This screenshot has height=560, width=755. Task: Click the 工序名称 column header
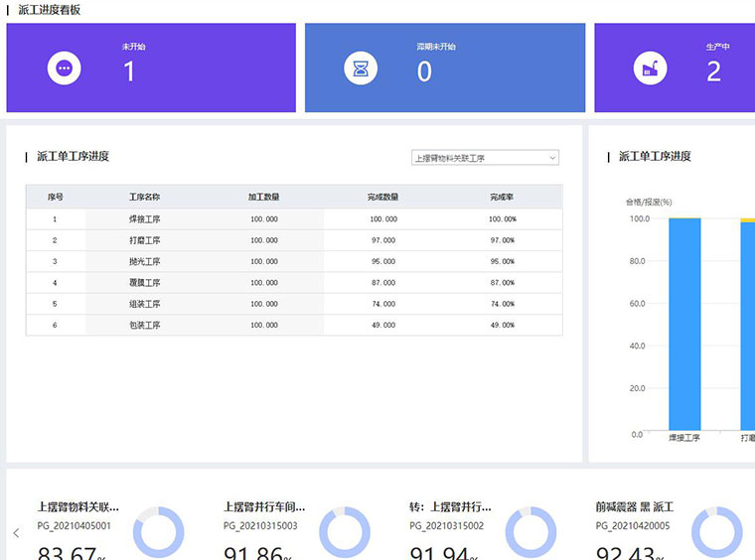tap(144, 198)
